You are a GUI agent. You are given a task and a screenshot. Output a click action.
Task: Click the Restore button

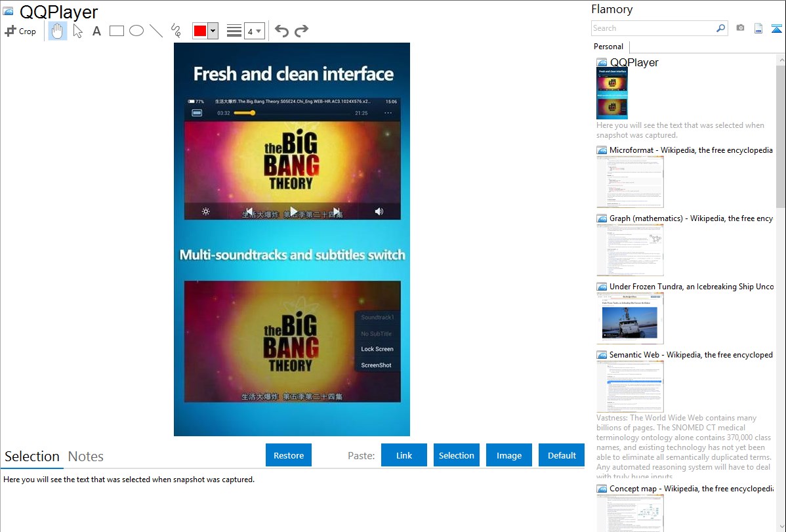[x=289, y=455]
